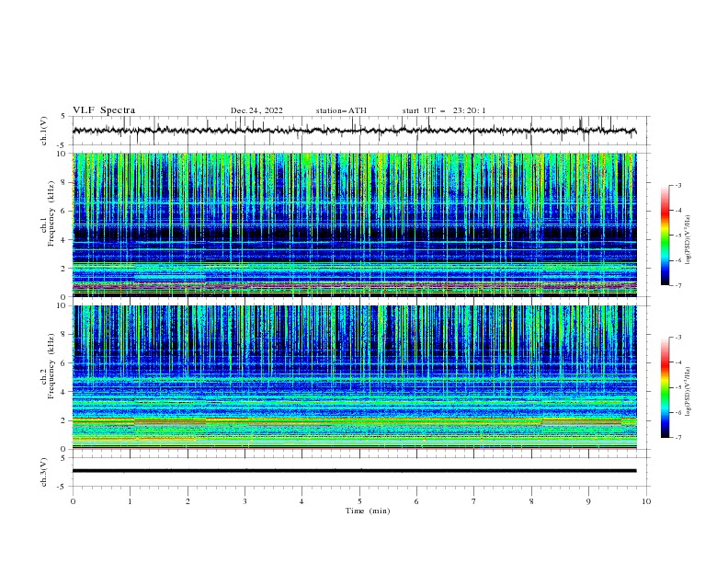Click the ch.1 voltage waveform trace
The width and height of the screenshot is (728, 563).
tap(354, 131)
